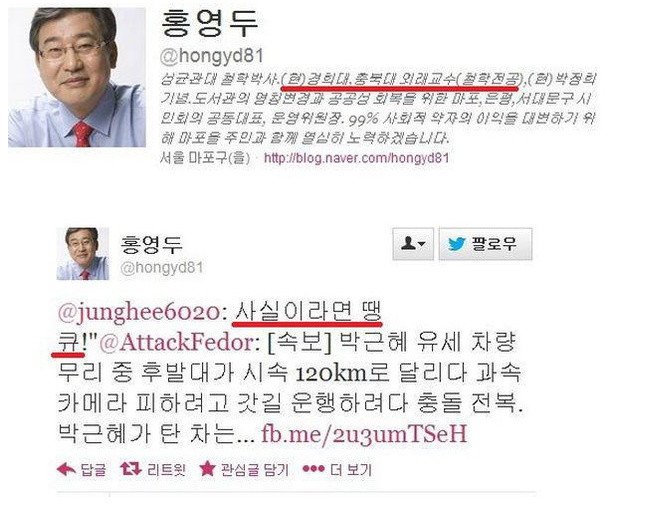Image resolution: width=659 pixels, height=505 pixels.
Task: Open the user actions person dropdown
Action: click(x=413, y=244)
